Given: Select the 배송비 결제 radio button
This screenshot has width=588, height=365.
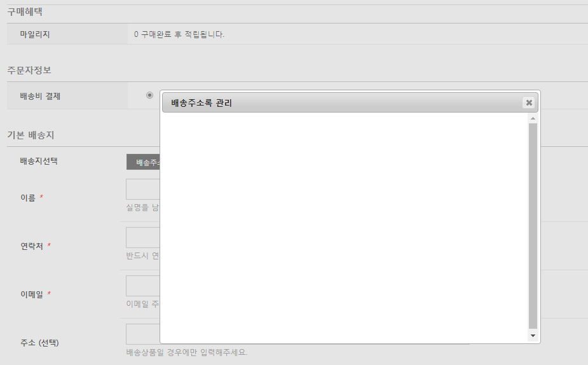Looking at the screenshot, I should 149,95.
